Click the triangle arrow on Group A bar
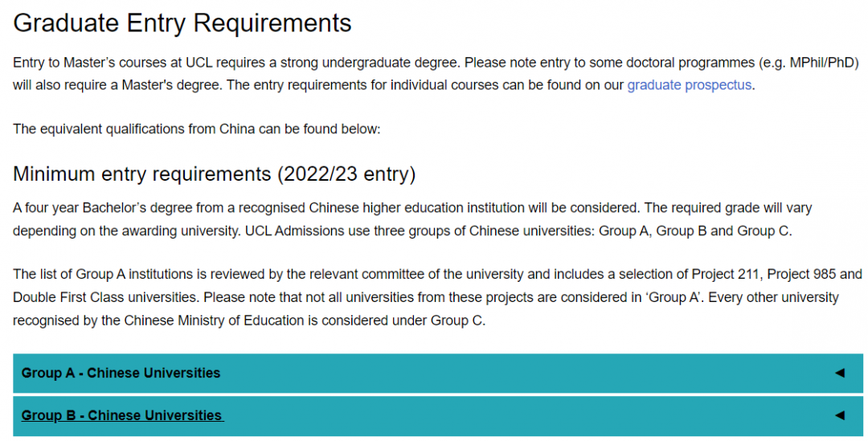This screenshot has width=868, height=441. [x=840, y=373]
